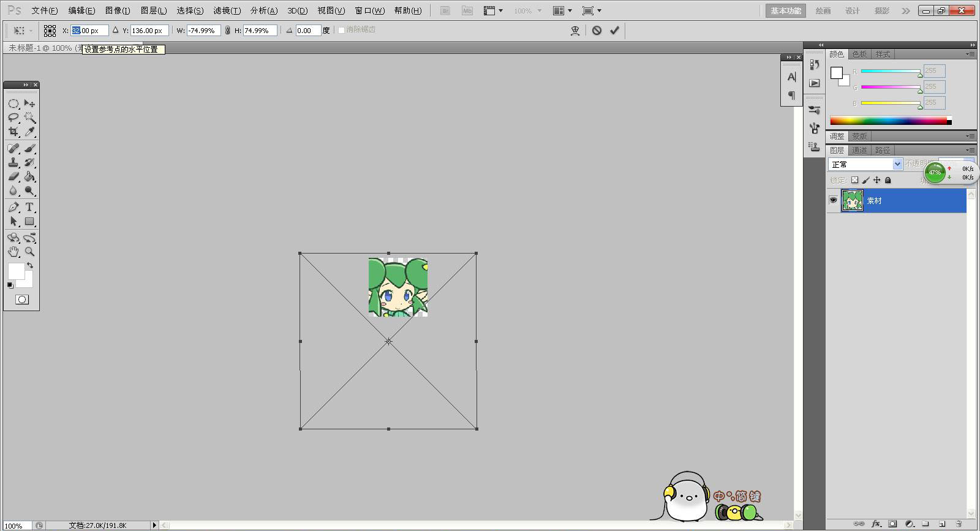Toggle Quick Mask mode button
The image size is (980, 531).
22,299
